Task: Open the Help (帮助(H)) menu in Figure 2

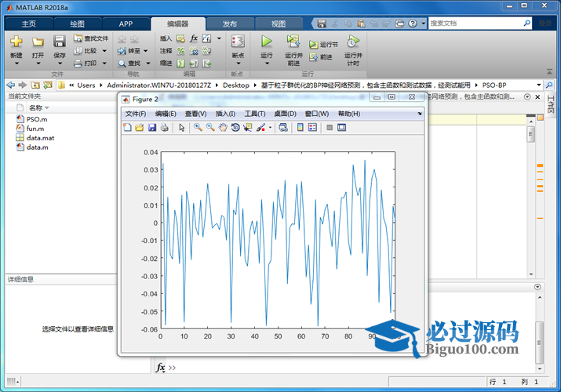Action: [x=349, y=114]
